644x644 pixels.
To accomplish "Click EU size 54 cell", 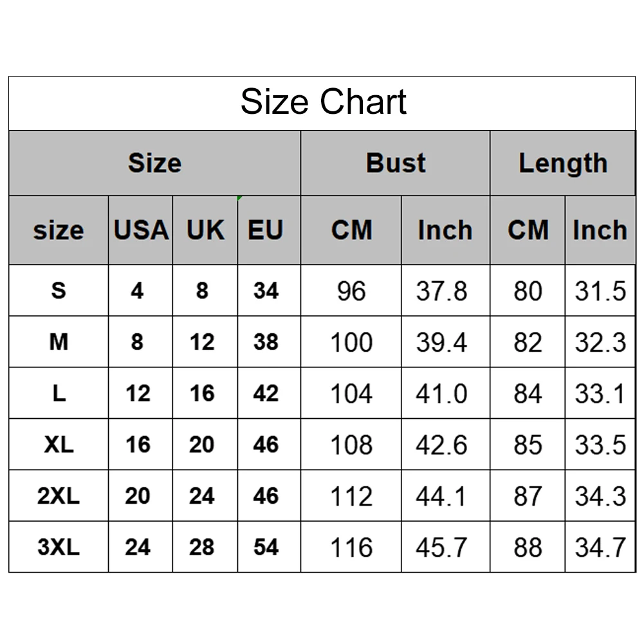I will [x=266, y=547].
